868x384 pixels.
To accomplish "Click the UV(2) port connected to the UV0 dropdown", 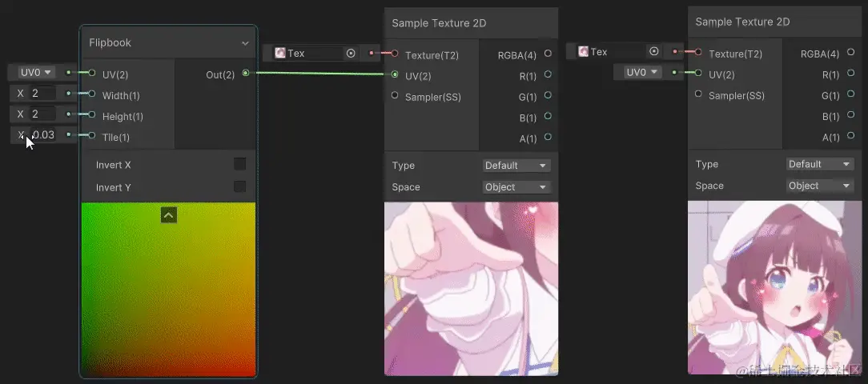I will (698, 73).
